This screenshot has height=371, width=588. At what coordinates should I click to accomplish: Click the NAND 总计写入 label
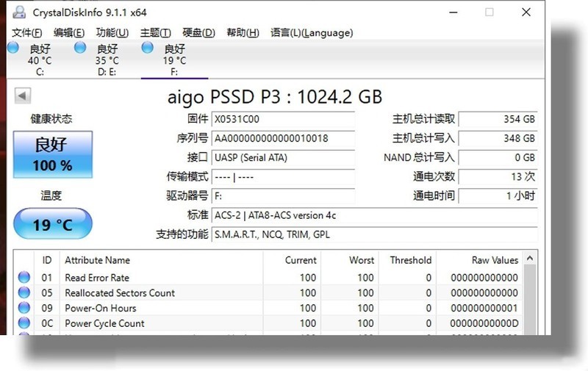click(x=419, y=157)
